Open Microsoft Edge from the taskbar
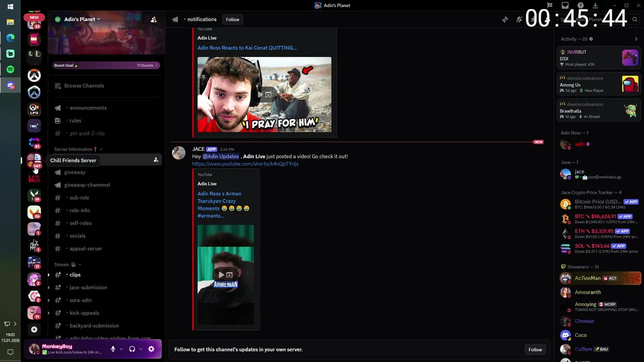 (x=10, y=38)
